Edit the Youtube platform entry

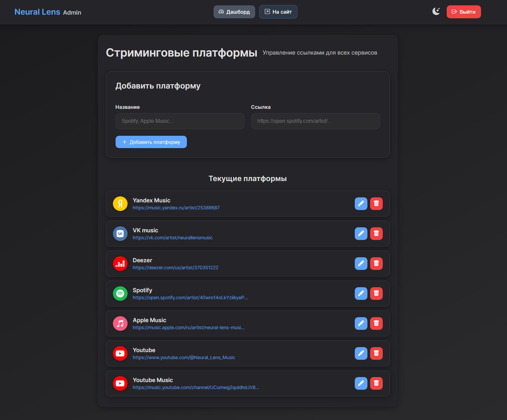click(x=361, y=353)
